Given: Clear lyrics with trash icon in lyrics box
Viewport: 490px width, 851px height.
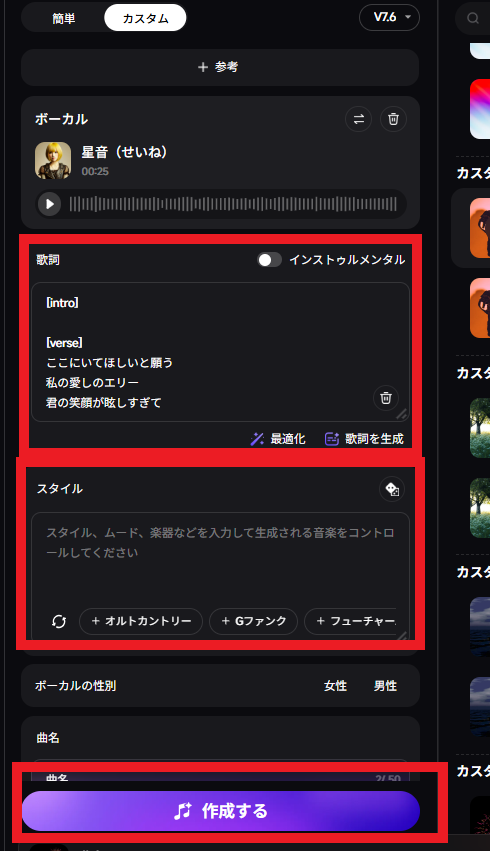Looking at the screenshot, I should (386, 398).
